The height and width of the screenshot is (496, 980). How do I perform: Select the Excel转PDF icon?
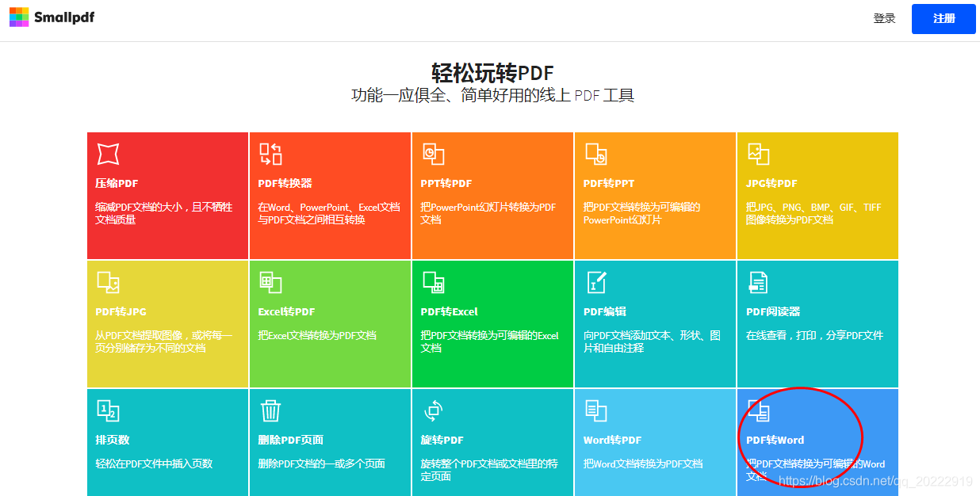(x=270, y=282)
